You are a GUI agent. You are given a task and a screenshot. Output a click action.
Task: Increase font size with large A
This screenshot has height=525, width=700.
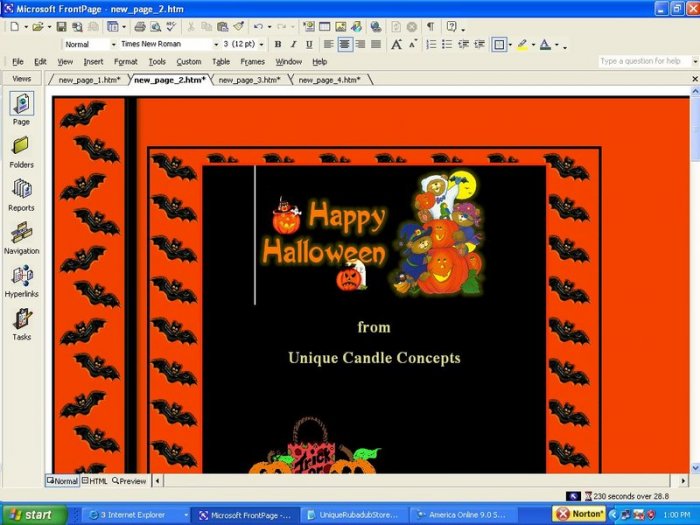(396, 44)
